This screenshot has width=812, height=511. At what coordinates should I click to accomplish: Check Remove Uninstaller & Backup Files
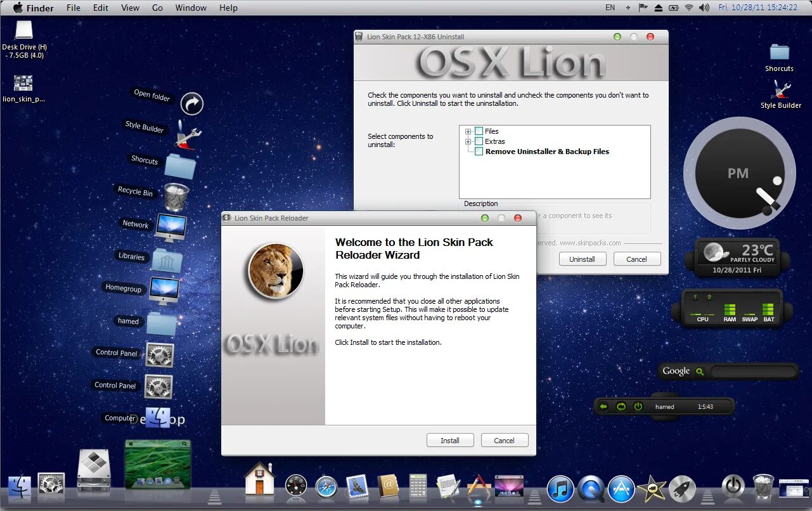pyautogui.click(x=479, y=152)
